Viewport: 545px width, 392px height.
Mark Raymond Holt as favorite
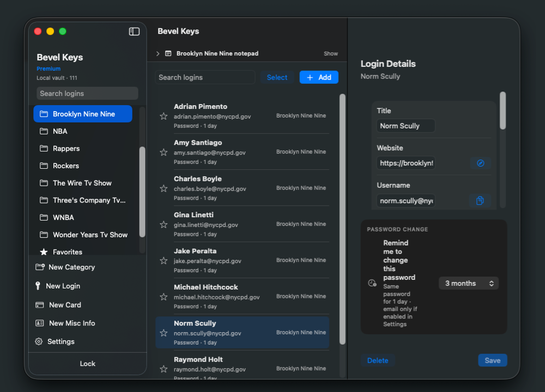coord(163,369)
